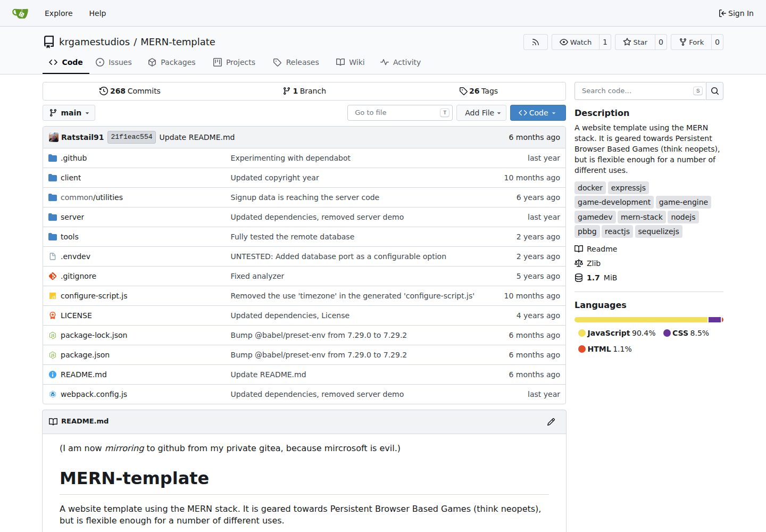Open the .github folder icon
The height and width of the screenshot is (532, 766).
53,158
